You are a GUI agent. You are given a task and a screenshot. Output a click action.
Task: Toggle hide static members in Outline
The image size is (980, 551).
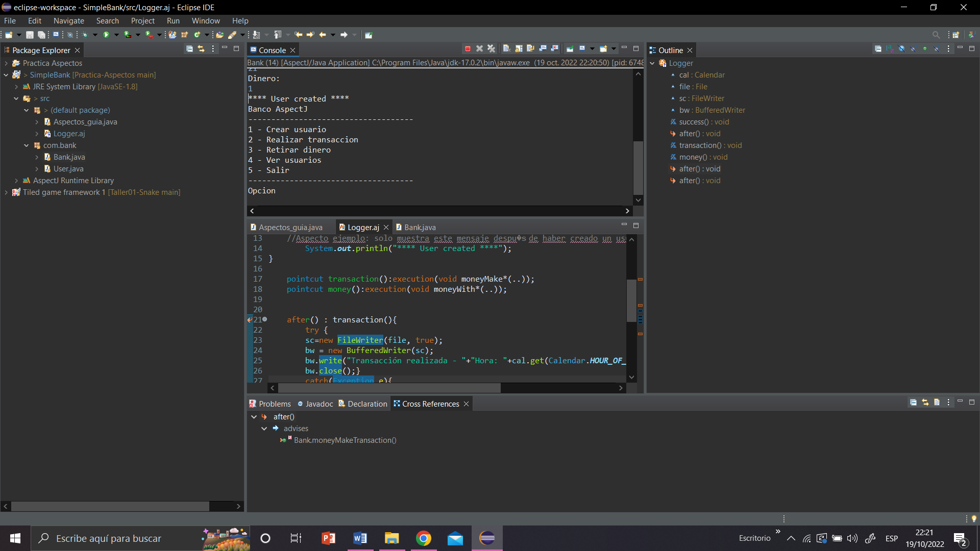[x=913, y=49]
